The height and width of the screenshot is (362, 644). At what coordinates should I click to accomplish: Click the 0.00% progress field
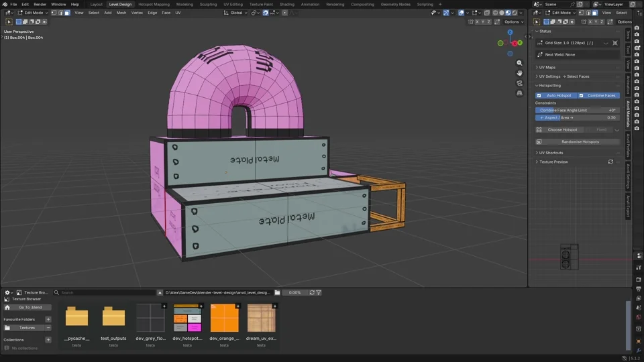point(295,293)
